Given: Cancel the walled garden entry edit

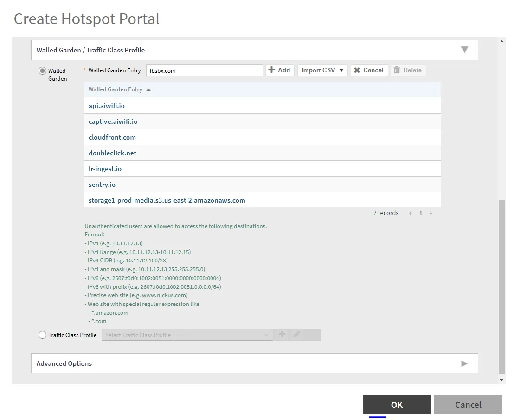Looking at the screenshot, I should (369, 70).
